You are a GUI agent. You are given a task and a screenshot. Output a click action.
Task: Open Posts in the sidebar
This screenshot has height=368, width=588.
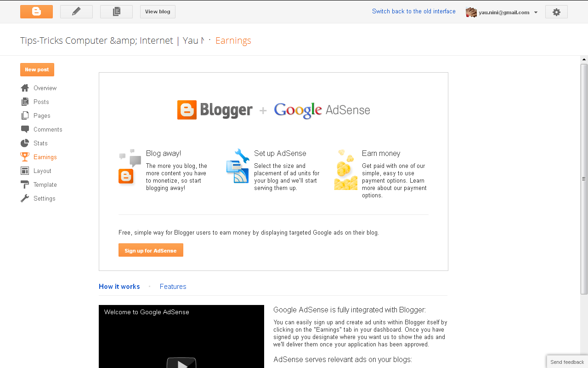click(x=41, y=102)
